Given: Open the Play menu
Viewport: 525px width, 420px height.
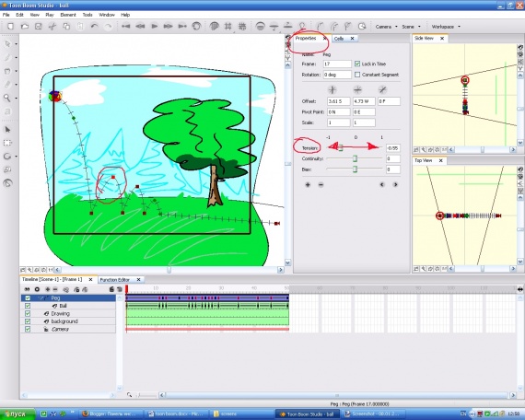Looking at the screenshot, I should click(x=50, y=15).
